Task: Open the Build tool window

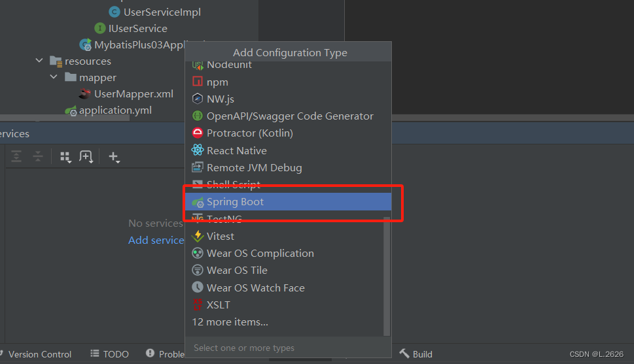Action: coord(417,354)
